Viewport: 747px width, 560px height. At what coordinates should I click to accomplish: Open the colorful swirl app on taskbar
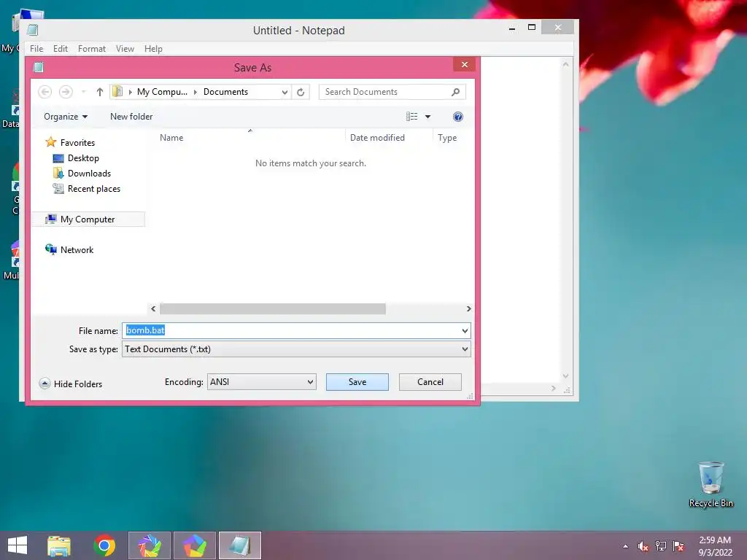pyautogui.click(x=150, y=545)
